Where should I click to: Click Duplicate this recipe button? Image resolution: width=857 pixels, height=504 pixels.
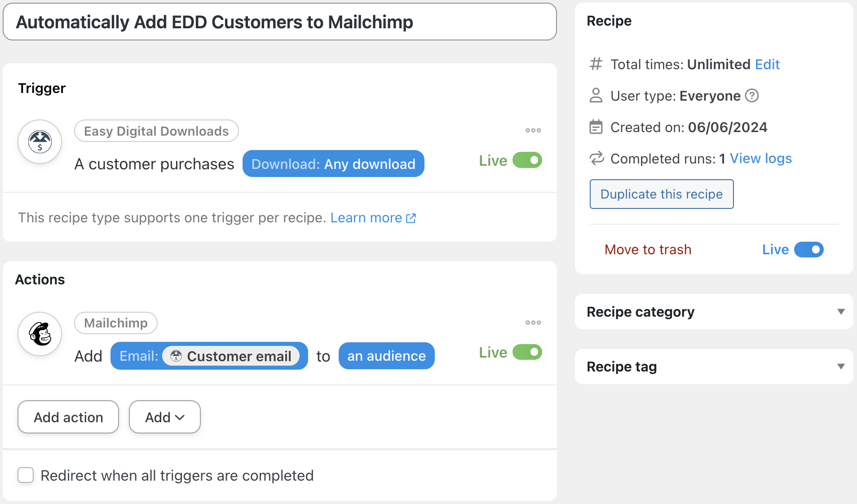[x=661, y=194]
